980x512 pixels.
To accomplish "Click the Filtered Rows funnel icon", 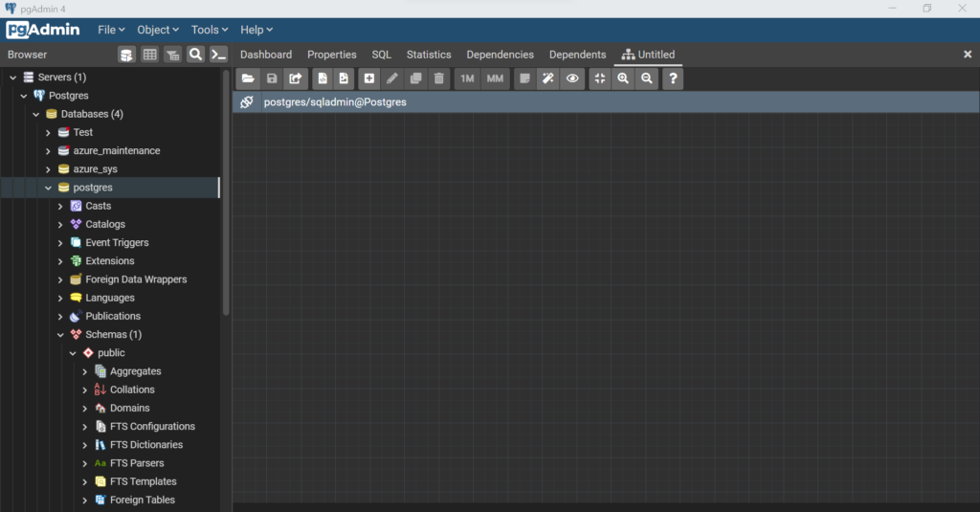I will pyautogui.click(x=172, y=55).
